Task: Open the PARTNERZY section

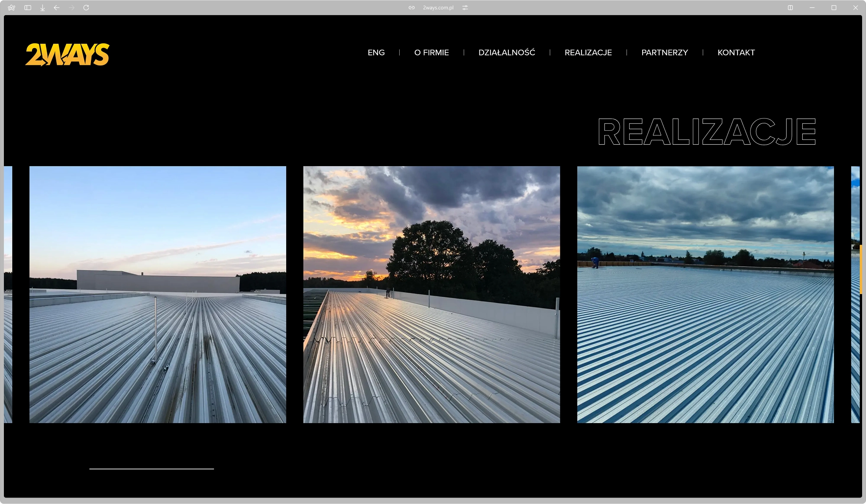Action: [665, 52]
